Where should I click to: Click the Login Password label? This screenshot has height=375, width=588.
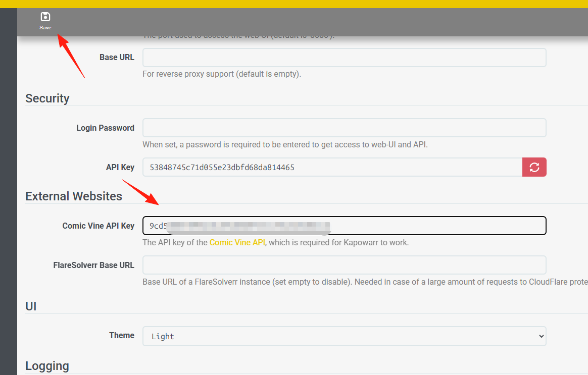pos(106,128)
